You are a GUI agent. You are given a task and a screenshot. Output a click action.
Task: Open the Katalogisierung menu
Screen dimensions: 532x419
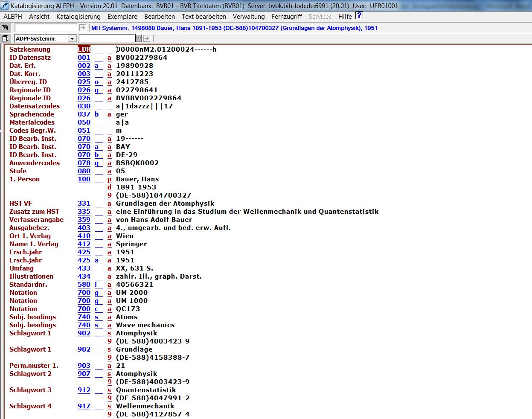(x=78, y=17)
